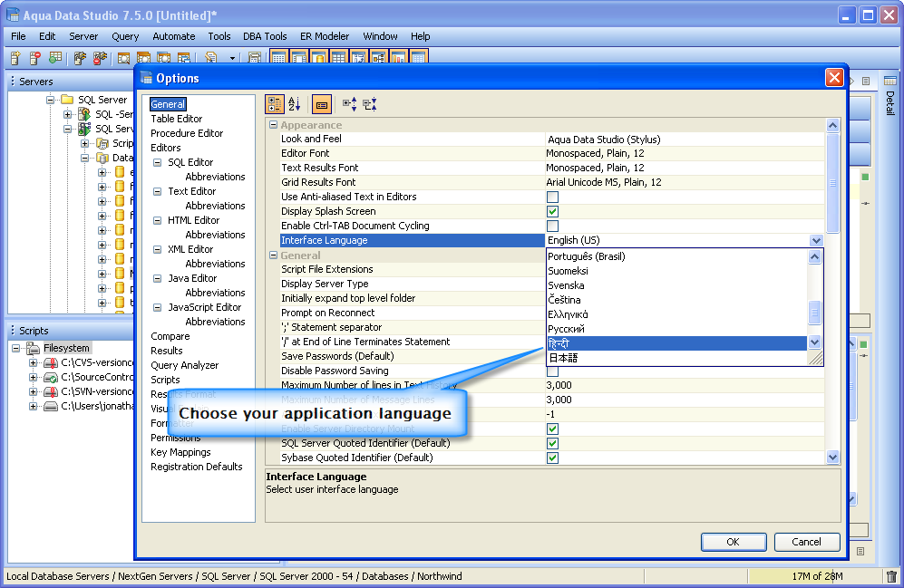The image size is (904, 588).
Task: Click the icon above the Detail side tab
Action: pyautogui.click(x=890, y=81)
